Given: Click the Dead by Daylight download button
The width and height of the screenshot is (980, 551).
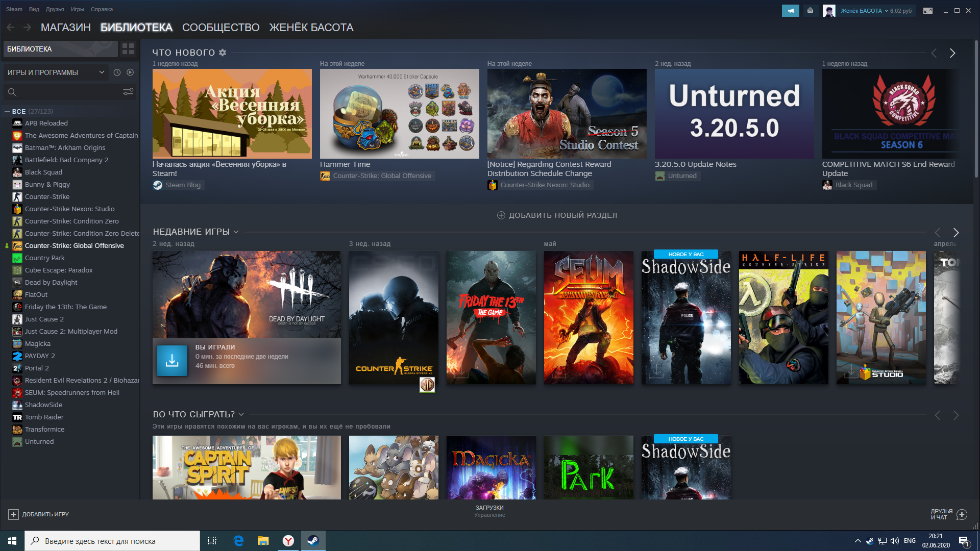Looking at the screenshot, I should 172,361.
